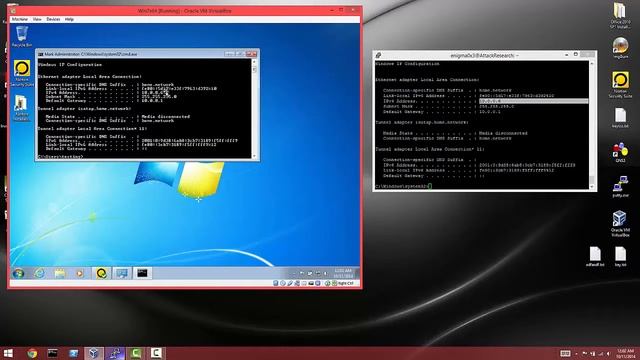Show hidden tray icons in the VM taskbar
640x360 pixels.
(293, 273)
